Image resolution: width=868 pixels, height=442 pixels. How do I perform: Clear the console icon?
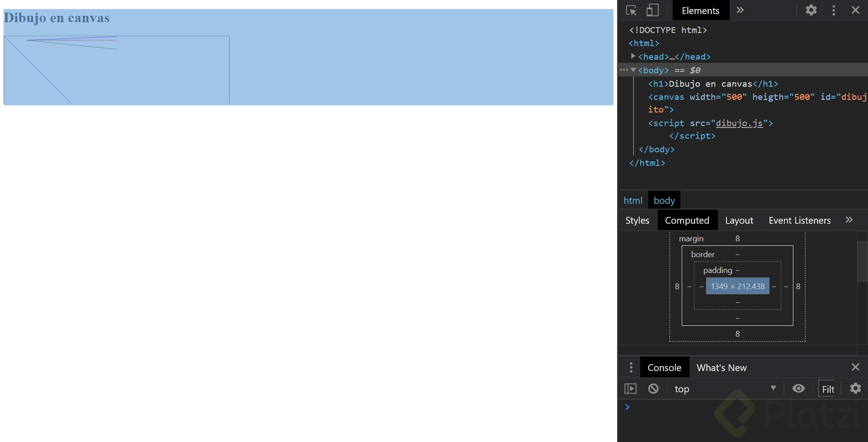[x=653, y=389]
